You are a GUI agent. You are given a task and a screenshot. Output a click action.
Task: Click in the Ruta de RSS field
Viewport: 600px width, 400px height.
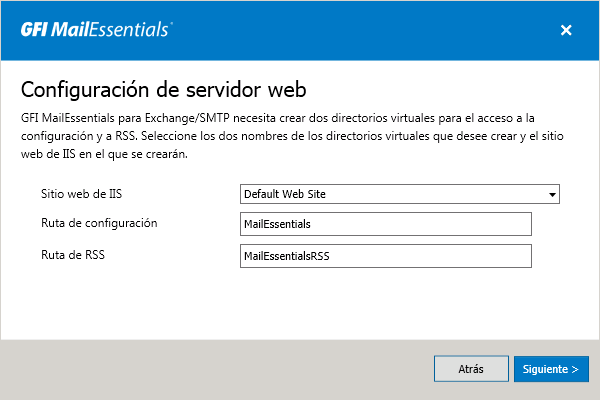(x=386, y=256)
